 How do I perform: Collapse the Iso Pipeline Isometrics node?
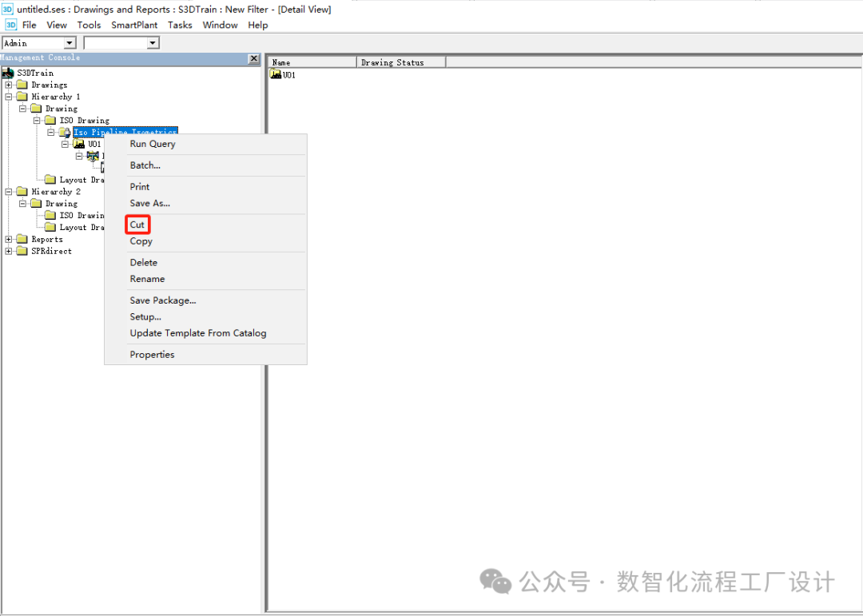click(x=50, y=132)
